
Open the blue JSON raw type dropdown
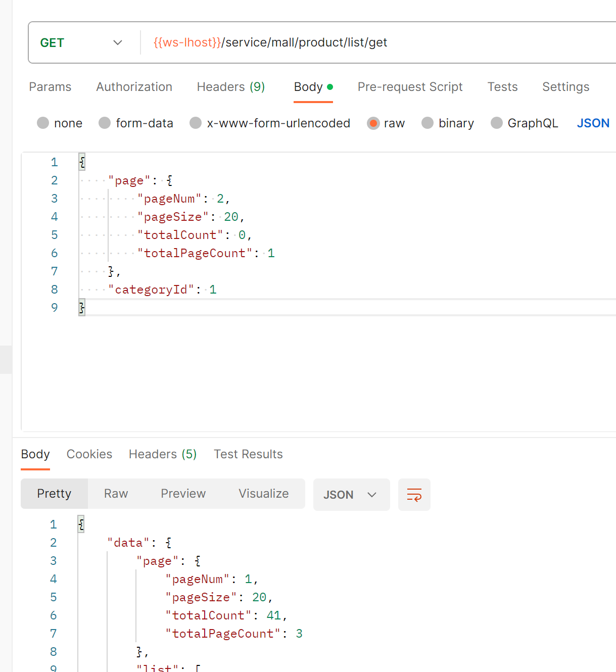593,123
